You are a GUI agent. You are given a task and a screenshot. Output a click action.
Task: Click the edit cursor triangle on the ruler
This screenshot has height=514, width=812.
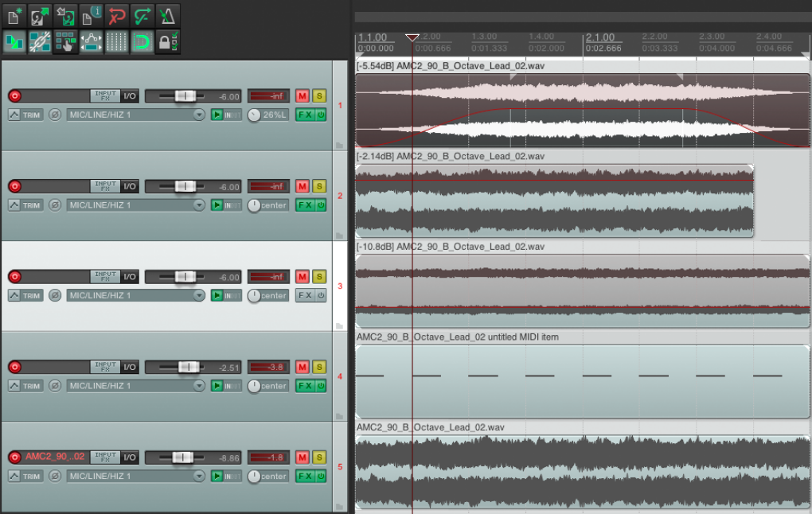click(412, 37)
